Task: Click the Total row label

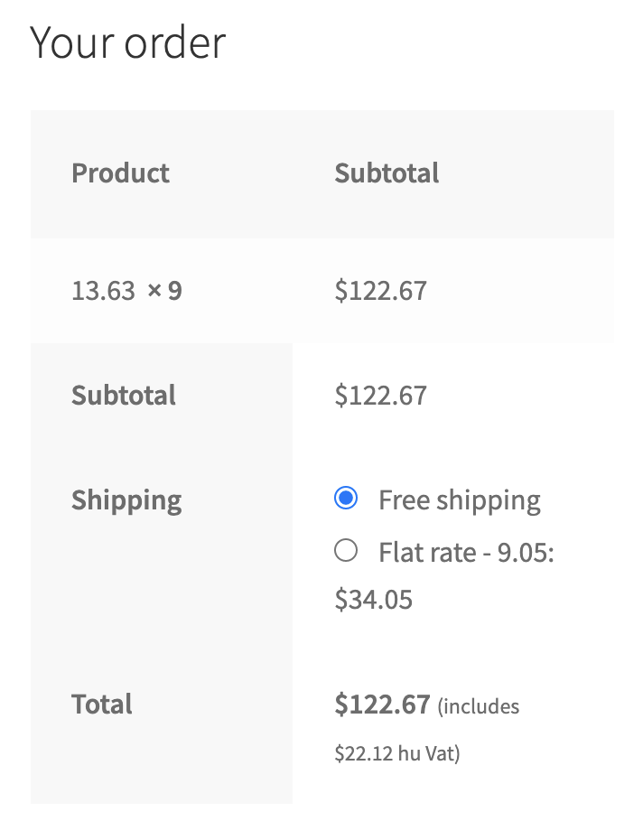Action: (x=101, y=704)
